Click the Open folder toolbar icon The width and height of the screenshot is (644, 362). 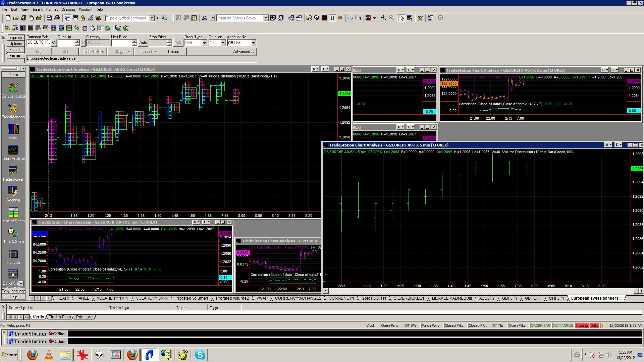click(x=16, y=18)
